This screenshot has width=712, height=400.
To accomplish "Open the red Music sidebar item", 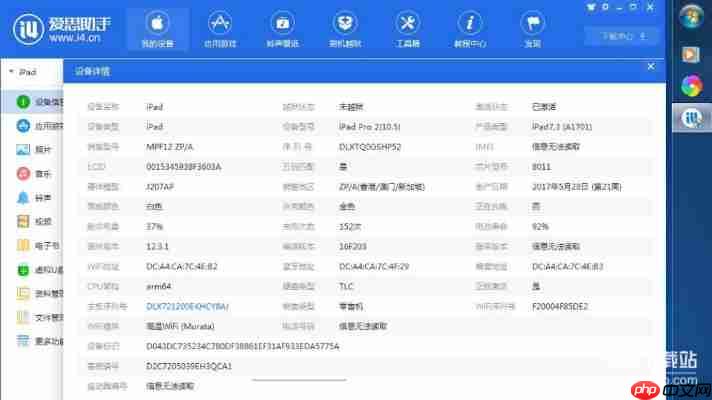I will (33, 173).
